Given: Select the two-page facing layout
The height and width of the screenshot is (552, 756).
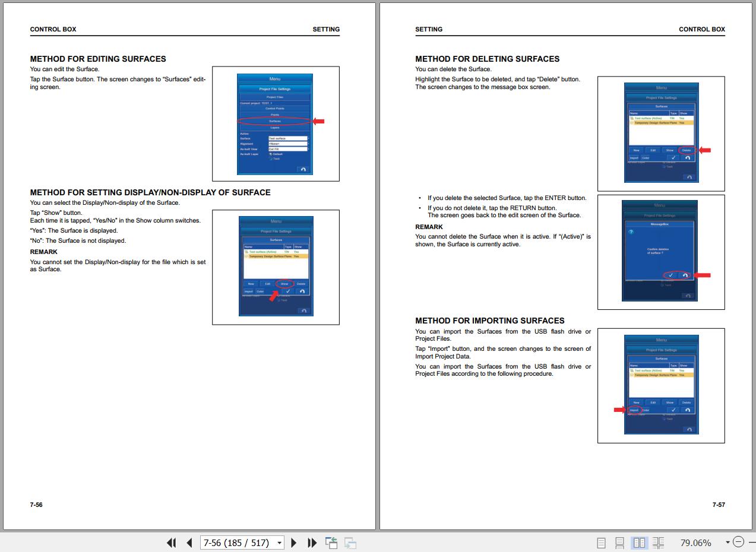Looking at the screenshot, I should click(639, 543).
